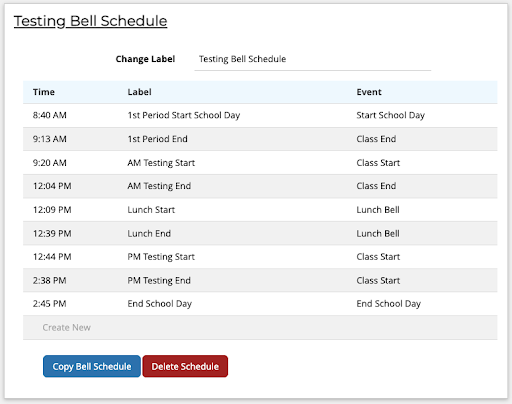The image size is (512, 404).
Task: Click the Label column header
Action: coord(139,92)
